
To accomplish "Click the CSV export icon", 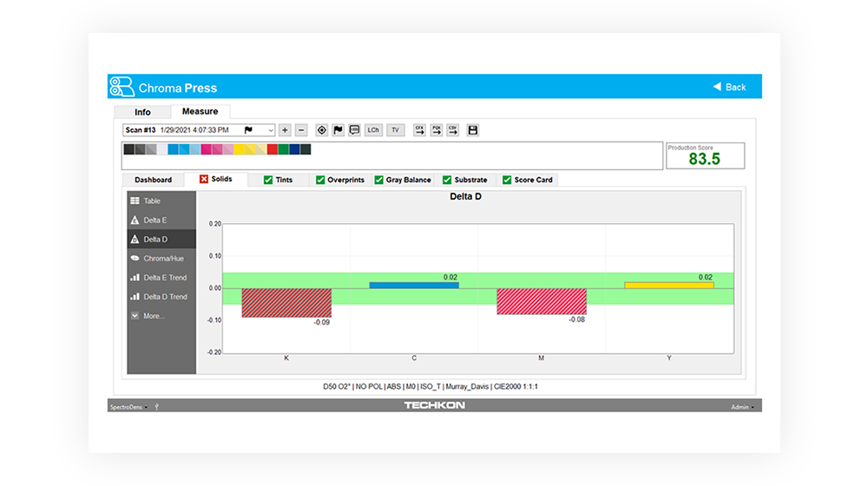I will click(x=452, y=130).
